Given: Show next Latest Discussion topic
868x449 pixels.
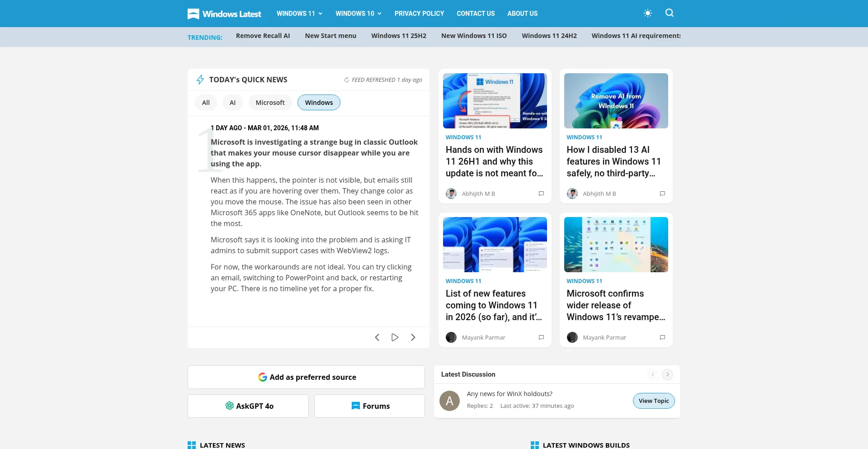Looking at the screenshot, I should [667, 374].
